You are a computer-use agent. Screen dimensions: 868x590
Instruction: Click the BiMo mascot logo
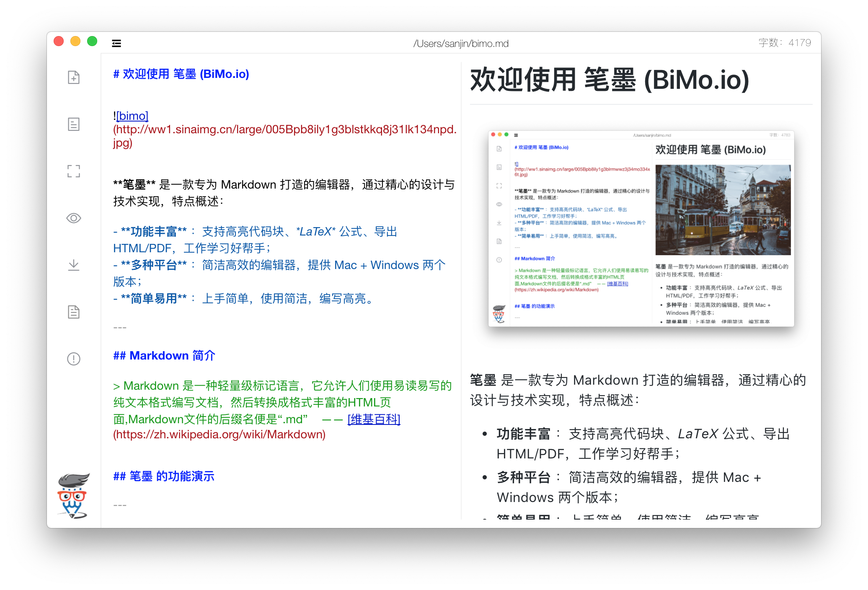(73, 496)
